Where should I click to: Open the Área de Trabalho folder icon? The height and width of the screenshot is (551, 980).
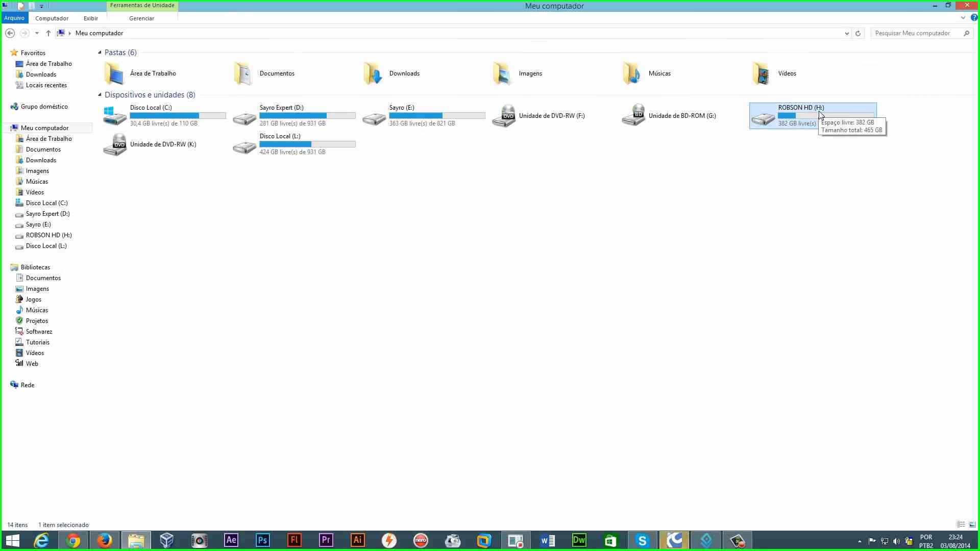(x=115, y=73)
